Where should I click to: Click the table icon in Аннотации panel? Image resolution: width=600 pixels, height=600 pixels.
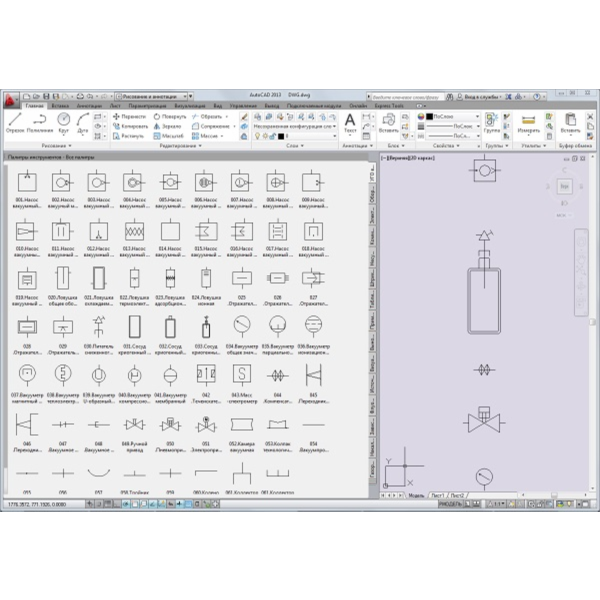click(x=366, y=136)
